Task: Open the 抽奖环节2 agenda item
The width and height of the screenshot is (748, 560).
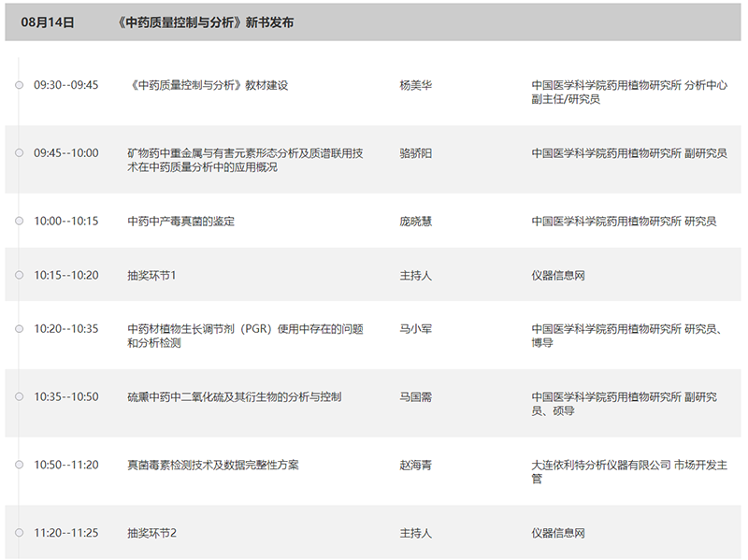Action: (x=152, y=533)
